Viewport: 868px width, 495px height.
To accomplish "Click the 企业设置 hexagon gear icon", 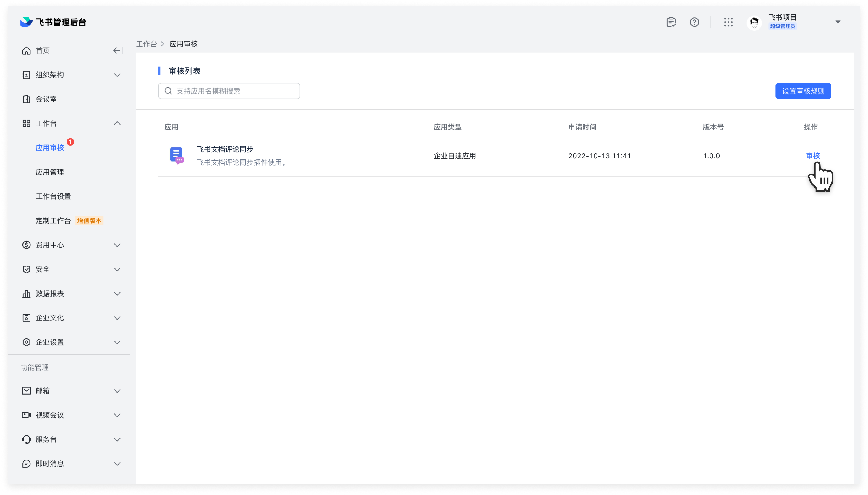I will (x=27, y=342).
